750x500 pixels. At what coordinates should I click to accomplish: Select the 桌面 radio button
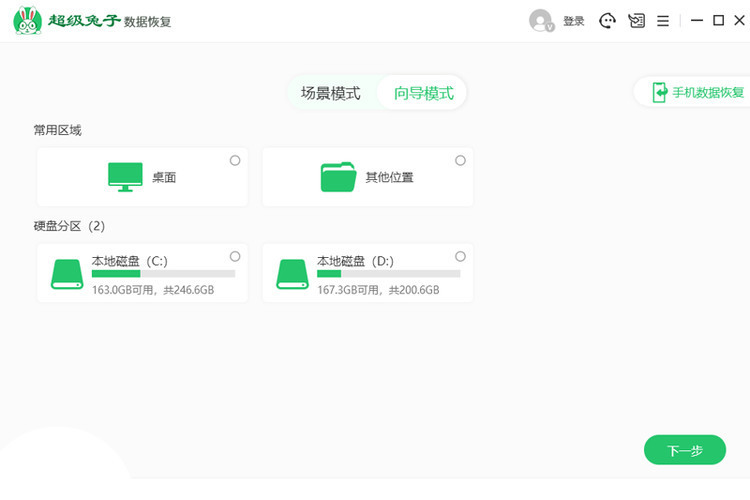point(235,160)
